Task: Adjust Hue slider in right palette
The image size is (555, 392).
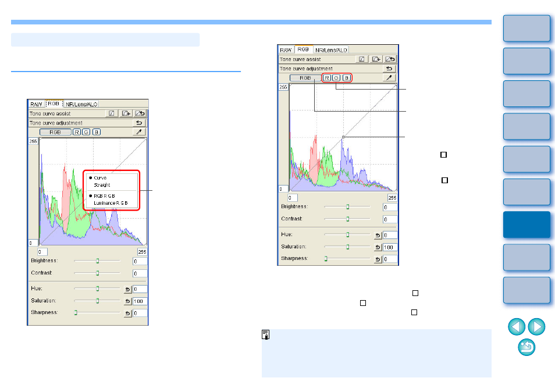Action: tap(347, 234)
